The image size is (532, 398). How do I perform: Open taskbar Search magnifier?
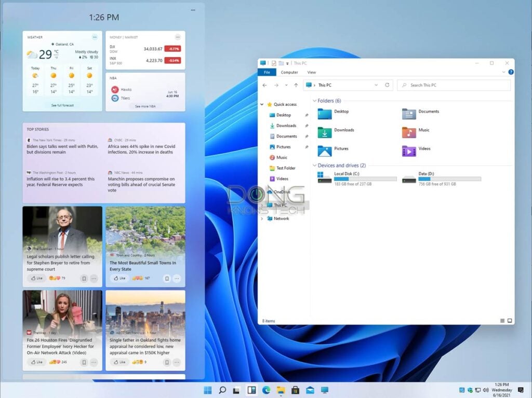coord(222,390)
